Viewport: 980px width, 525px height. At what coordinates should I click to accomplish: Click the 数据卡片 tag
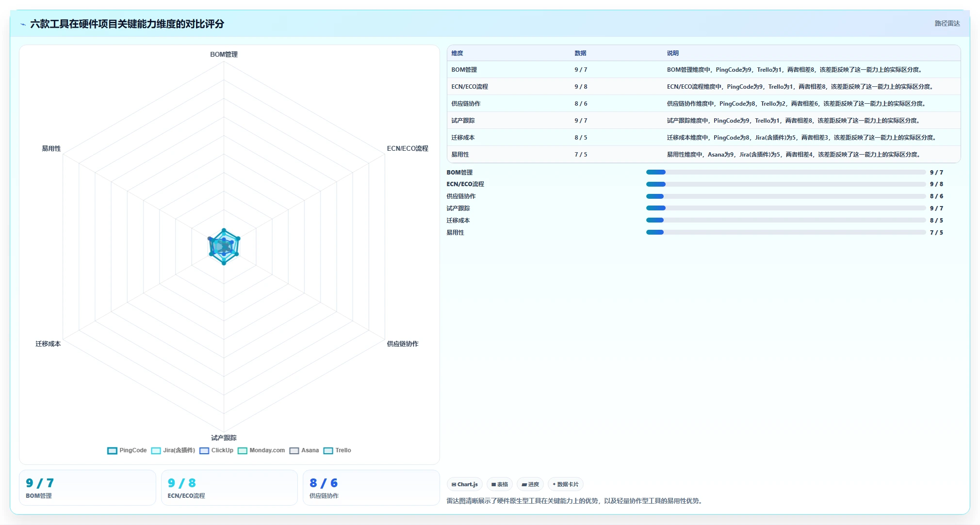click(x=566, y=484)
